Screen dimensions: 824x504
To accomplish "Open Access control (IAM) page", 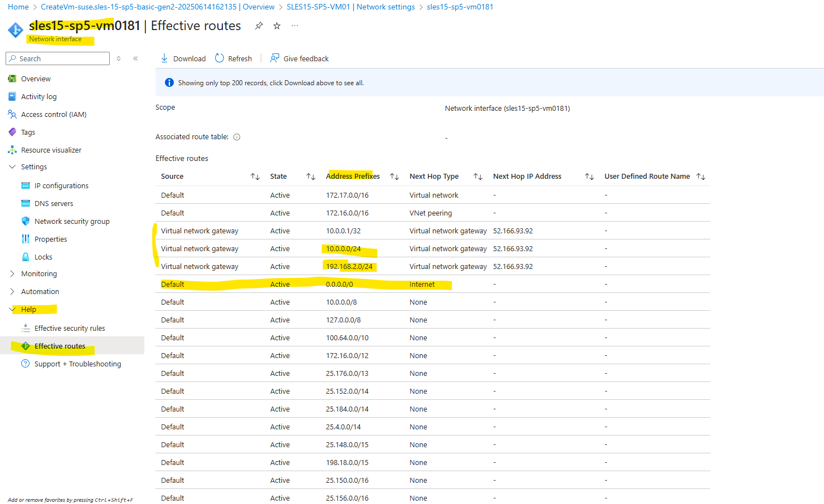I will point(54,114).
